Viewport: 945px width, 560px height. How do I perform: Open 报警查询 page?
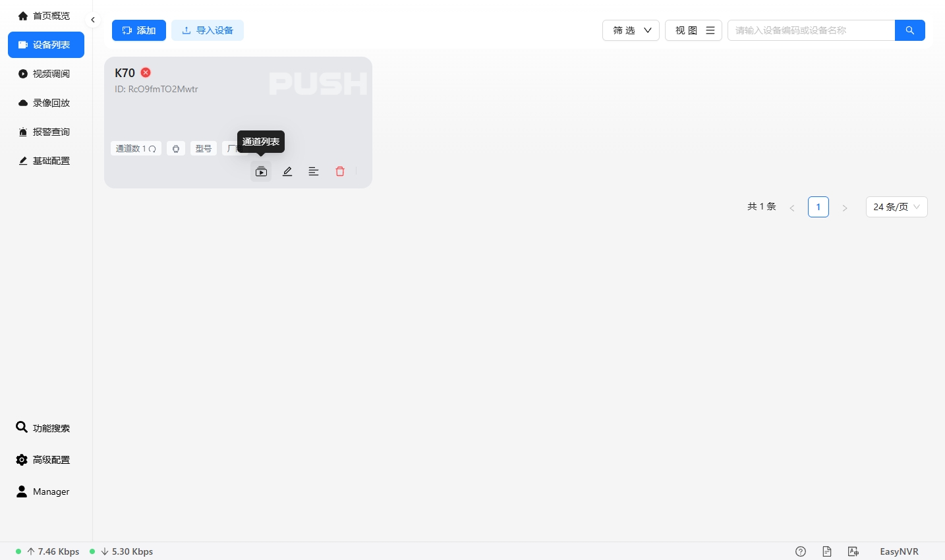point(46,132)
